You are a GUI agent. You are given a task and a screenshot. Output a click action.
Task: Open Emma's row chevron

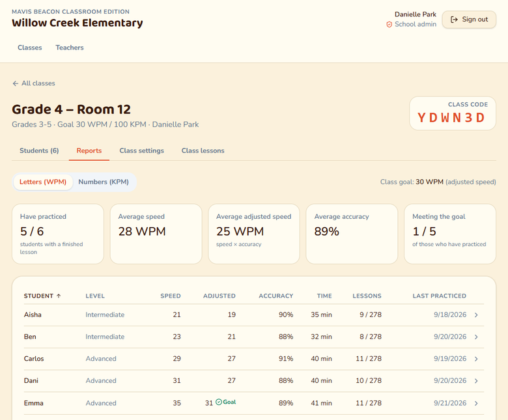click(x=476, y=403)
